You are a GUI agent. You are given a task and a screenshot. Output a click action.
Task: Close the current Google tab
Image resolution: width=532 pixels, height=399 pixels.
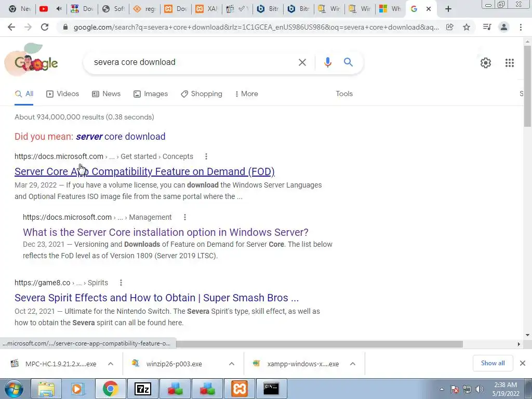429,9
